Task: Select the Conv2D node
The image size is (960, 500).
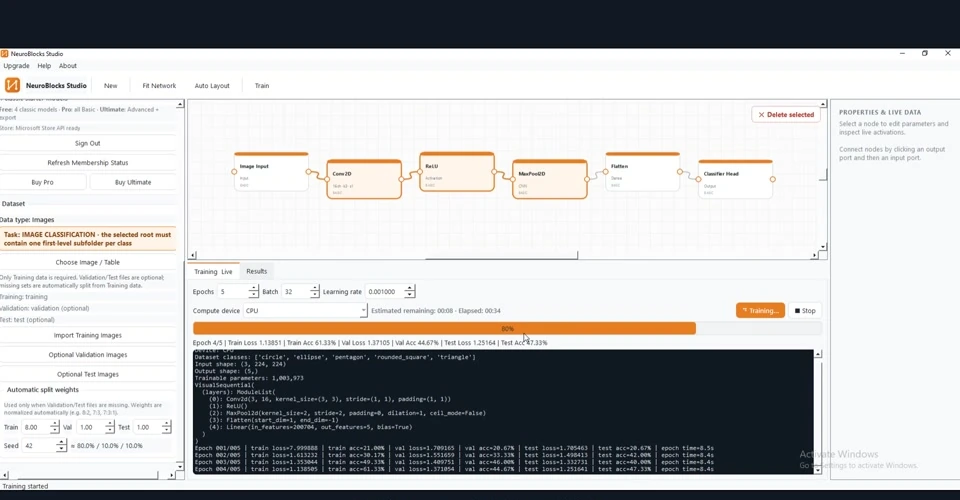Action: click(364, 179)
